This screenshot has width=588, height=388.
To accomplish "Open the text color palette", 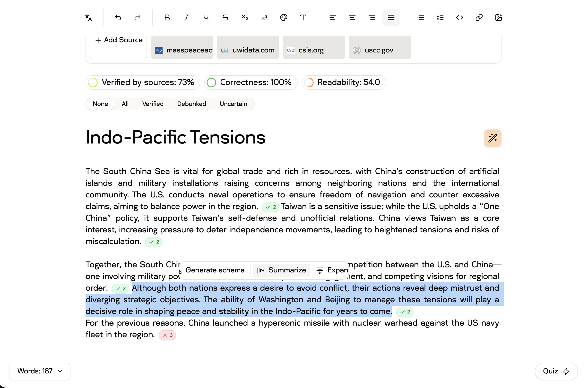I will click(284, 17).
